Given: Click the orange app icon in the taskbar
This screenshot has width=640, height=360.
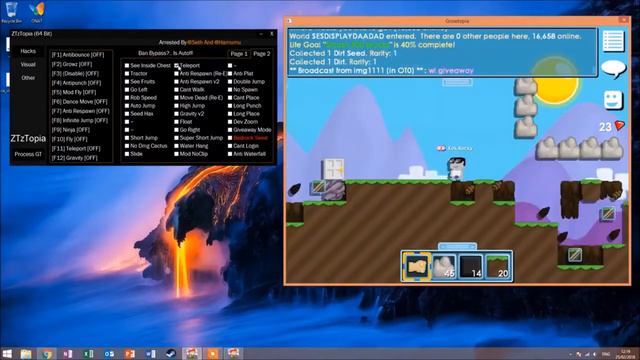Looking at the screenshot, I should click(x=213, y=354).
